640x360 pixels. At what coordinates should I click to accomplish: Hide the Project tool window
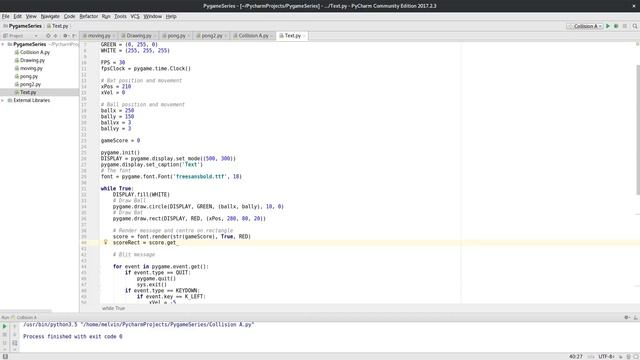[74, 36]
